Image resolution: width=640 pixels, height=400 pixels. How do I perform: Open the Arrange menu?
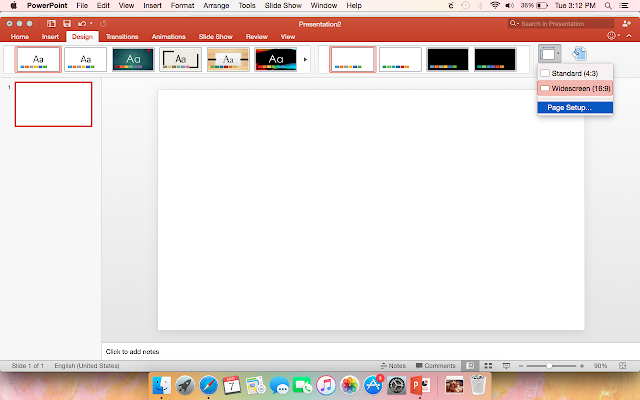point(216,6)
